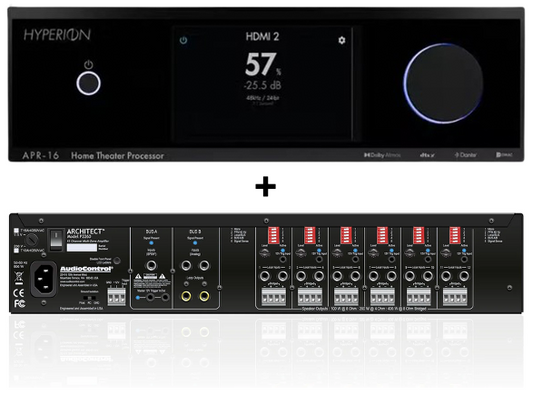Toggle the red DIP switches on channel 5-6

point(346,235)
